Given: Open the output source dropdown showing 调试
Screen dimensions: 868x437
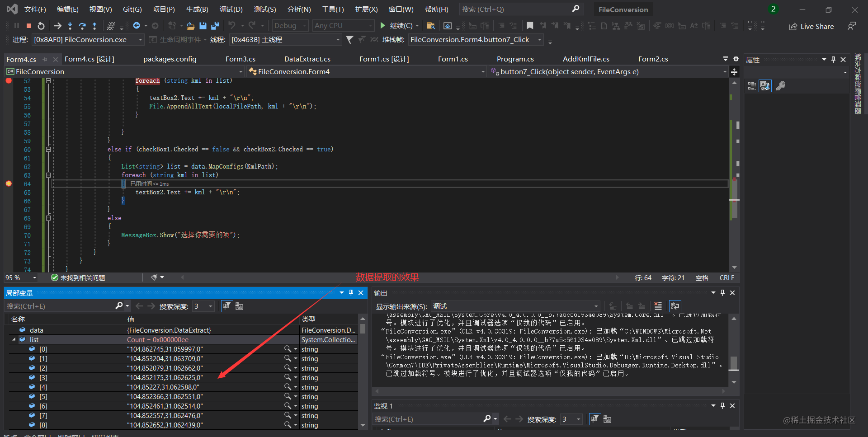Looking at the screenshot, I should (x=515, y=306).
